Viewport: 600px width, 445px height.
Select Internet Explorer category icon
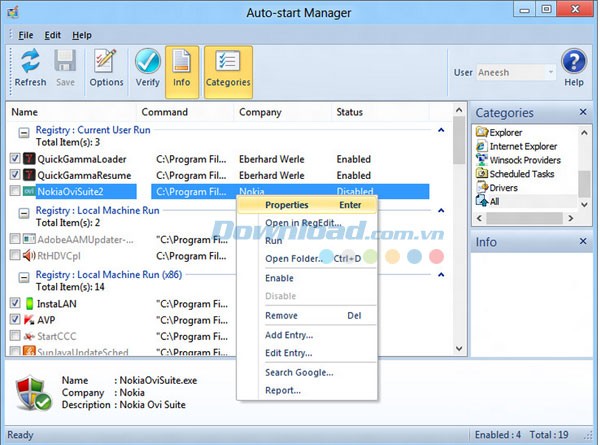482,146
